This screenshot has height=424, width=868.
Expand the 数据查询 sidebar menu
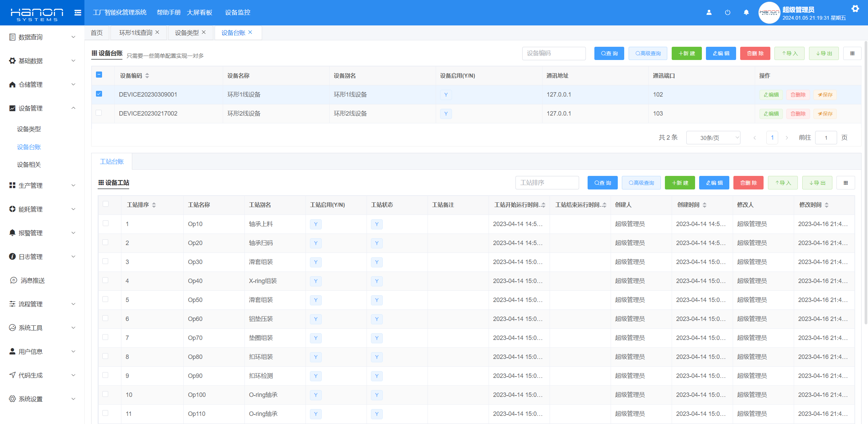42,37
